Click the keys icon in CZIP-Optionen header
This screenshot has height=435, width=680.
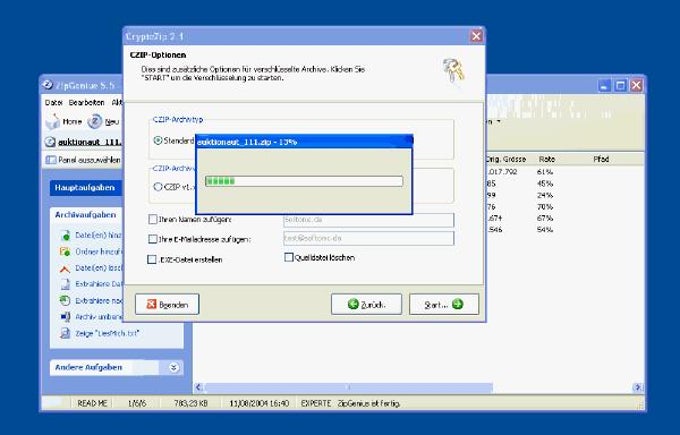click(x=454, y=71)
